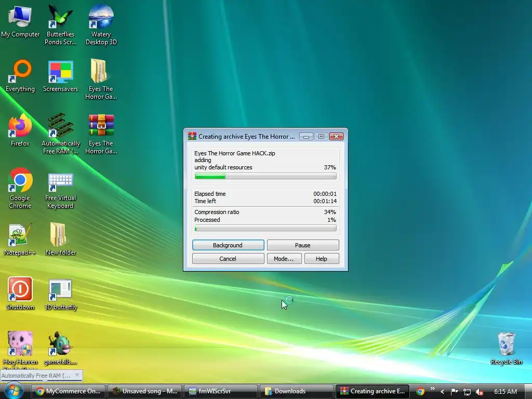Image resolution: width=532 pixels, height=399 pixels.
Task: Click the Time left value 00:01:14
Action: tap(325, 201)
